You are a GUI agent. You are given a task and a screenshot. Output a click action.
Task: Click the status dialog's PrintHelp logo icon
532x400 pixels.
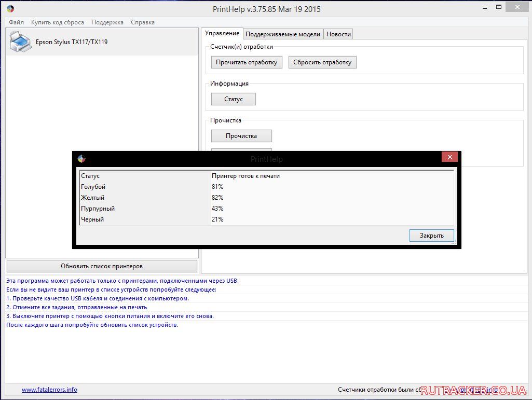tap(81, 158)
